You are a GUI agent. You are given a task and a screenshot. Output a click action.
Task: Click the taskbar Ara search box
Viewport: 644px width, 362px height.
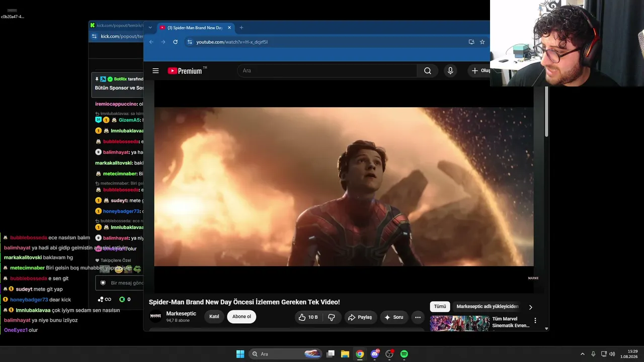click(x=285, y=354)
